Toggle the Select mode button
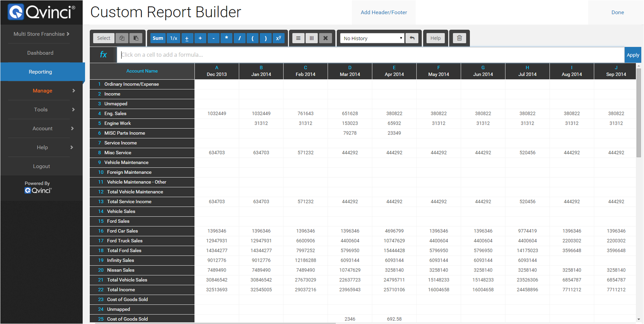This screenshot has width=644, height=324. point(103,38)
